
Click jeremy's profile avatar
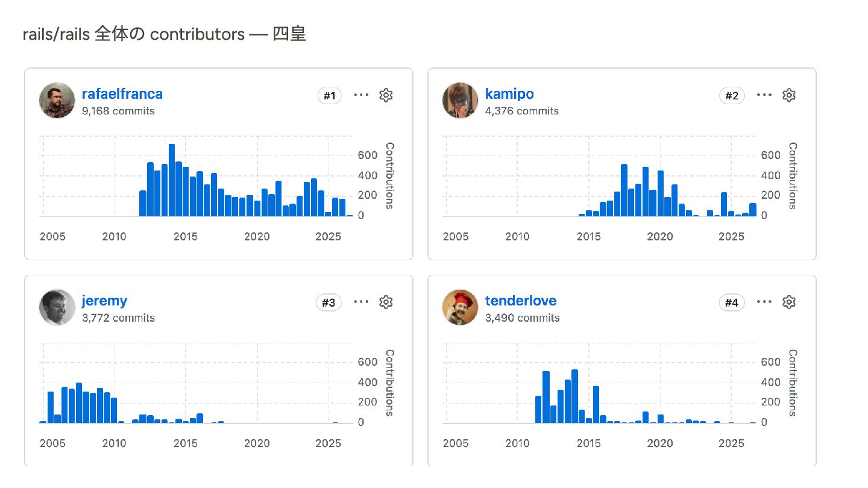tap(57, 307)
